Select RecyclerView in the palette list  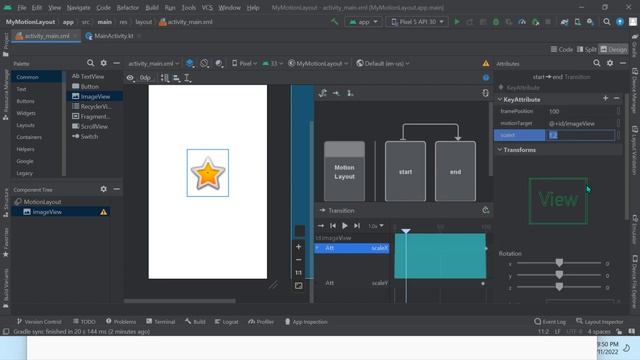pyautogui.click(x=91, y=106)
